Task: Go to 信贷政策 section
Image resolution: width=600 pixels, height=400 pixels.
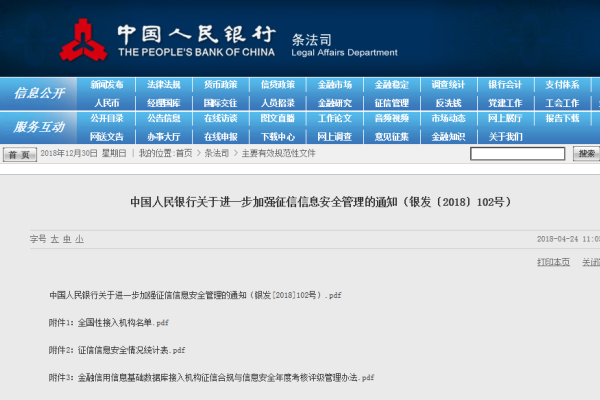Action: (278, 85)
